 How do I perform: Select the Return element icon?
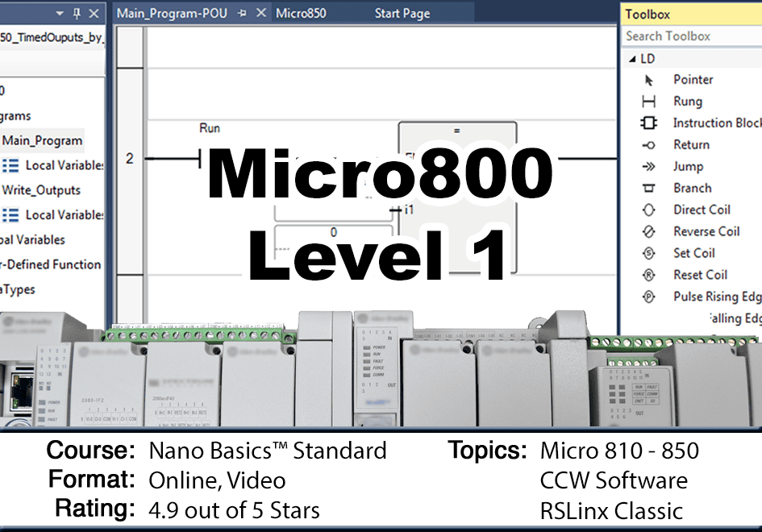649,145
